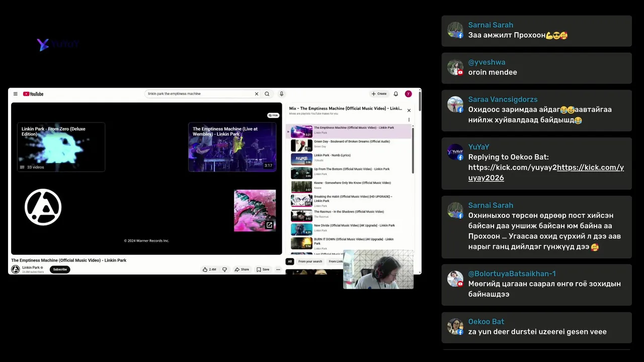This screenshot has height=362, width=644.
Task: Play The Rasmus In the Shadows
Action: [x=350, y=215]
